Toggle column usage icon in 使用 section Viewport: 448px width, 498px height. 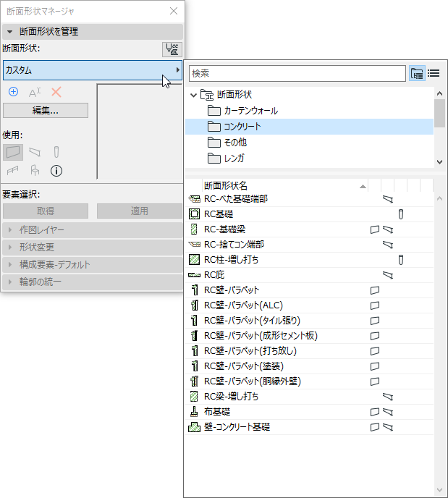point(56,152)
